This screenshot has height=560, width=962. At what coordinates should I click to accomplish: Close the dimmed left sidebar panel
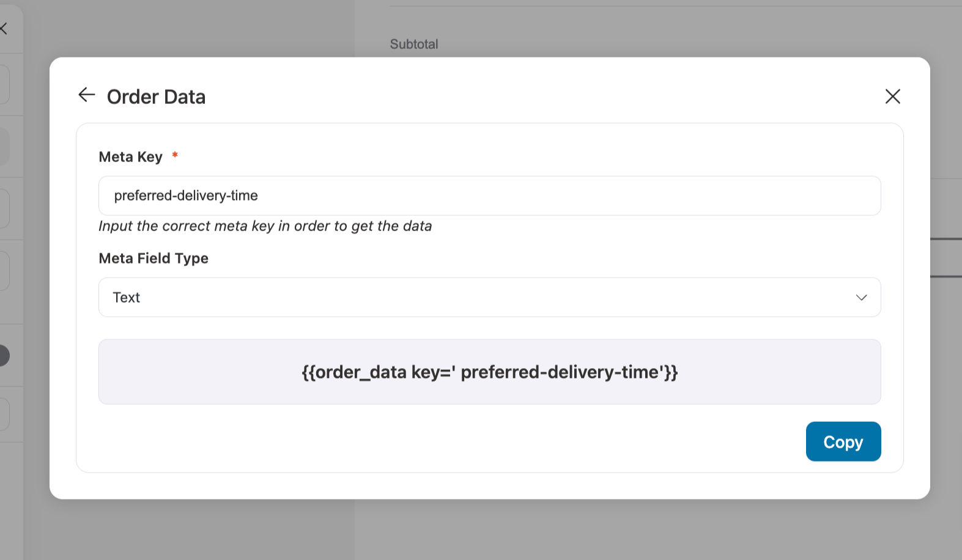pos(3,28)
